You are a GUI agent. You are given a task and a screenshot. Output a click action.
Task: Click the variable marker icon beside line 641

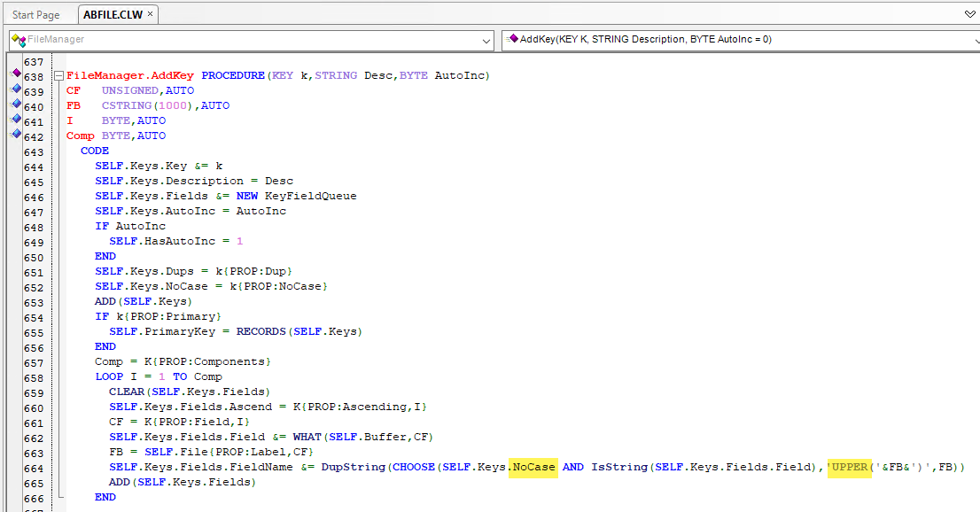click(x=15, y=120)
